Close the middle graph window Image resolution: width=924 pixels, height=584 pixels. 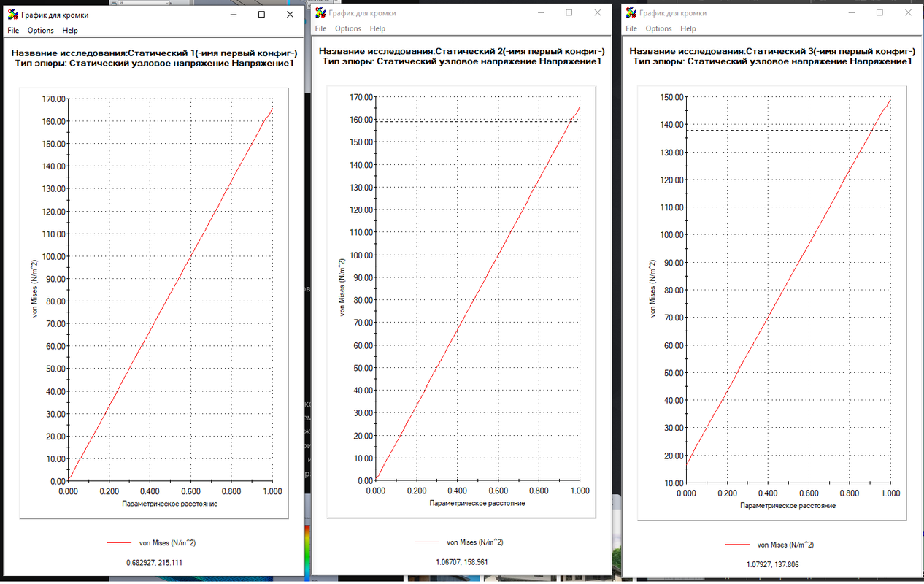point(598,13)
